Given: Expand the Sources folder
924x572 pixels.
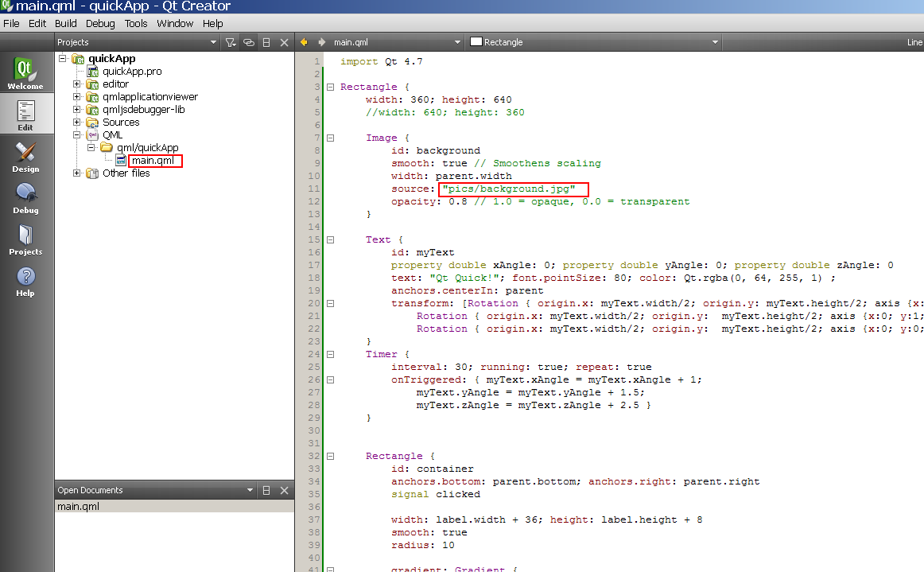Looking at the screenshot, I should point(76,122).
